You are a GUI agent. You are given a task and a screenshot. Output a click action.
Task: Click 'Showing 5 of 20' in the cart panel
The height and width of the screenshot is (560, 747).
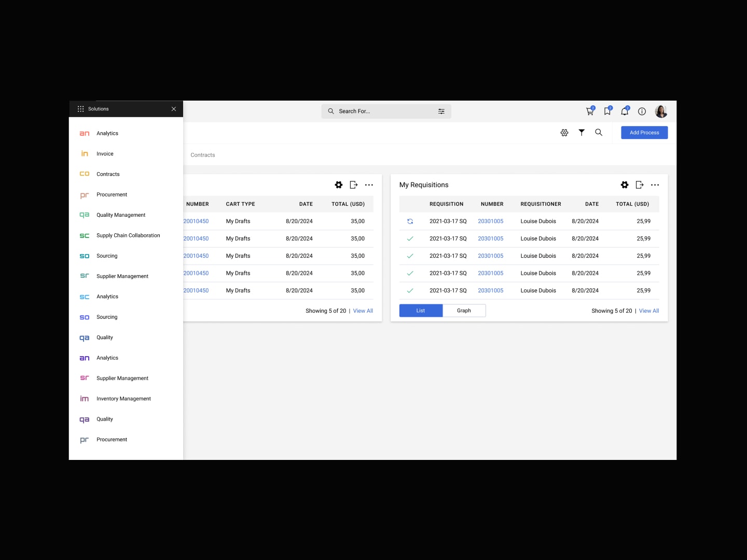point(326,311)
